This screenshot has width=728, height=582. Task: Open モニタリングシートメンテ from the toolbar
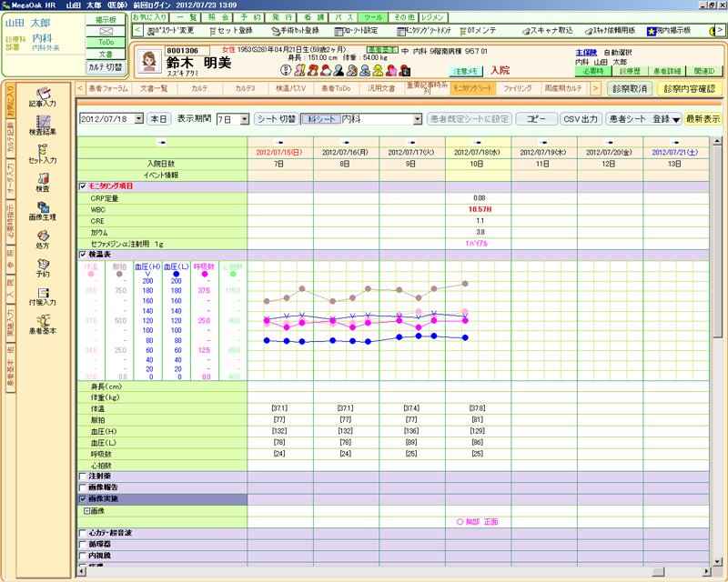424,31
